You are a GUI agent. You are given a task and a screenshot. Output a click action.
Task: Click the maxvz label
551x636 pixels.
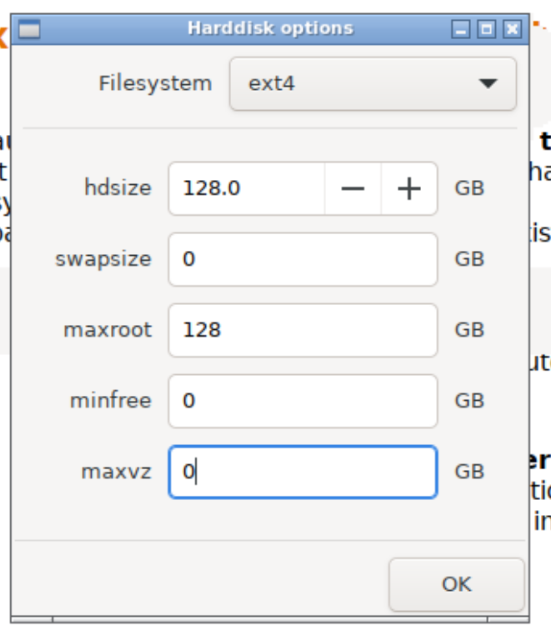[116, 472]
